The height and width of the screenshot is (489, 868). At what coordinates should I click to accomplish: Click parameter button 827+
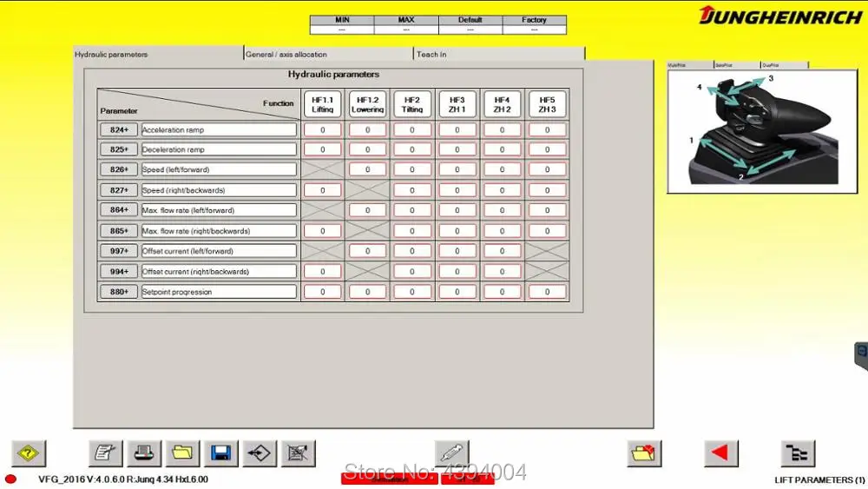coord(119,190)
